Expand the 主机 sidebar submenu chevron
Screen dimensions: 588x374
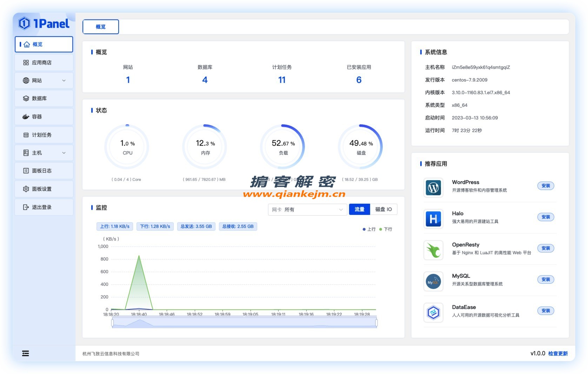(x=64, y=153)
